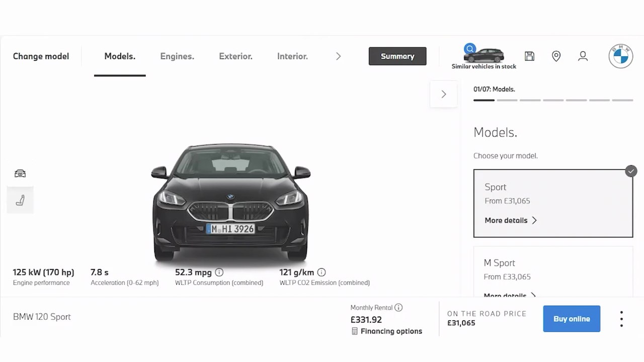Open More details for Sport
Viewport: 644px width, 362px height.
point(511,220)
